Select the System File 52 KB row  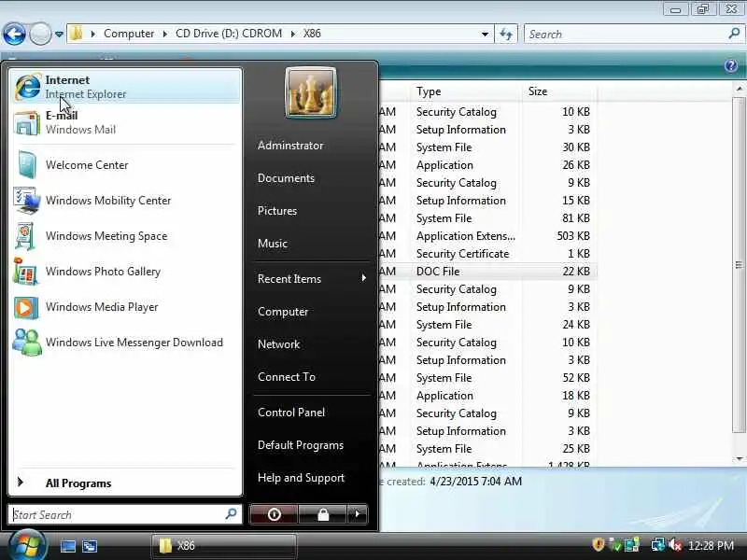[x=487, y=378]
